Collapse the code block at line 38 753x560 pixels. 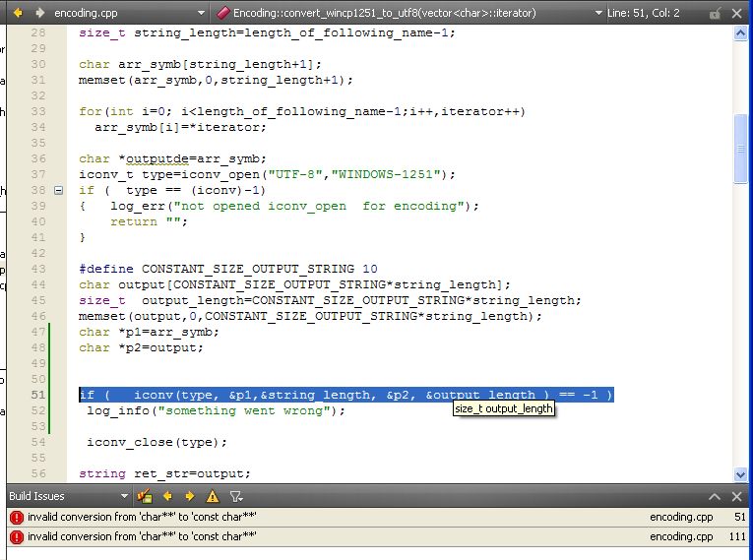tap(59, 190)
